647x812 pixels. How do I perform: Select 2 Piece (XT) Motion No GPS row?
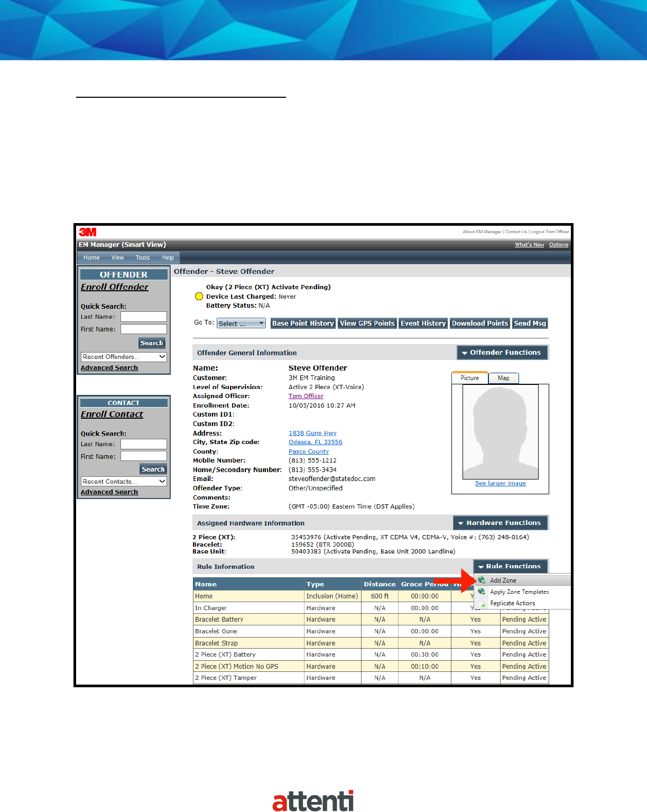(x=371, y=667)
